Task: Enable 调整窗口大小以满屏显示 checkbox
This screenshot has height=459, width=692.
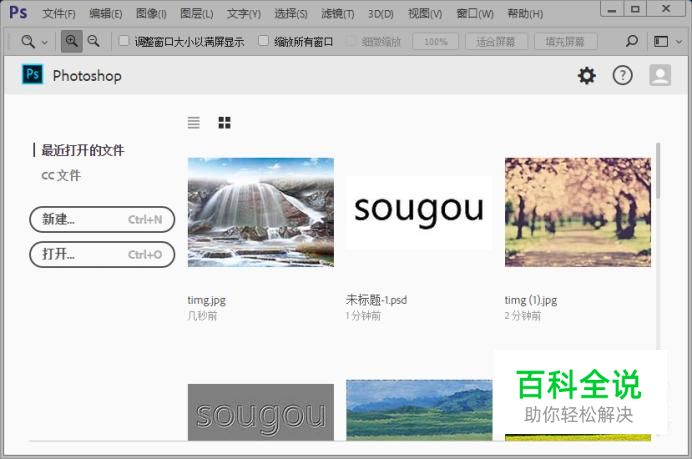Action: pyautogui.click(x=124, y=41)
